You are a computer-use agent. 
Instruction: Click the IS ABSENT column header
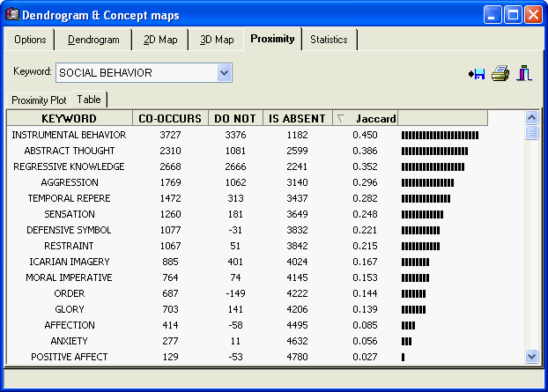(297, 118)
